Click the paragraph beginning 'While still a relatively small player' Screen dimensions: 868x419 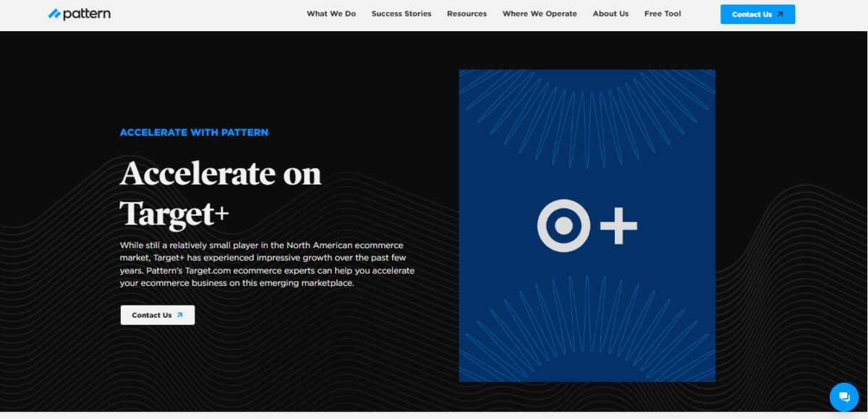[x=268, y=264]
